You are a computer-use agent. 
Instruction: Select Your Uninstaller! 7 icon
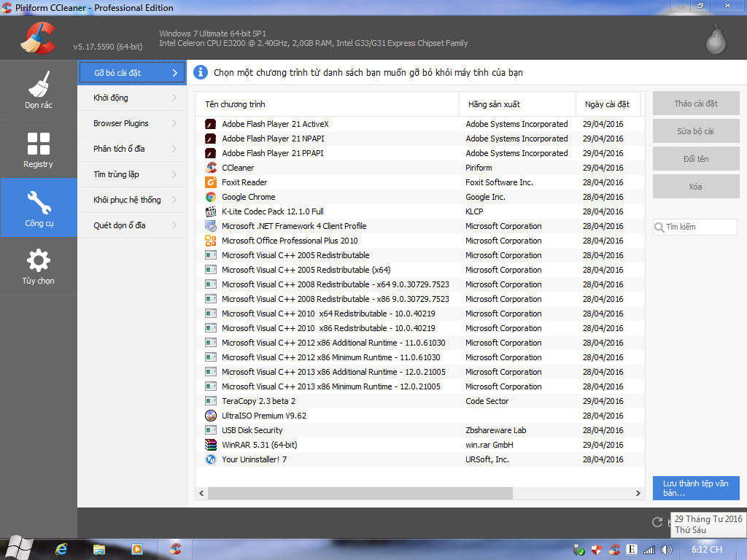(x=211, y=459)
